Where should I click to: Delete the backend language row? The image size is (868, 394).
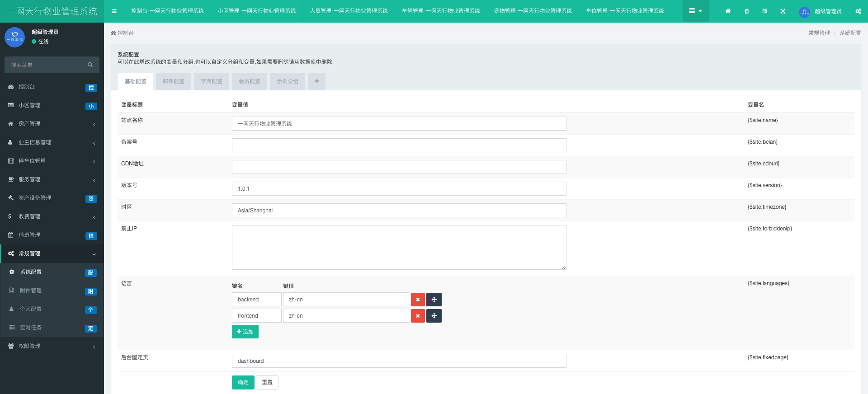point(418,300)
